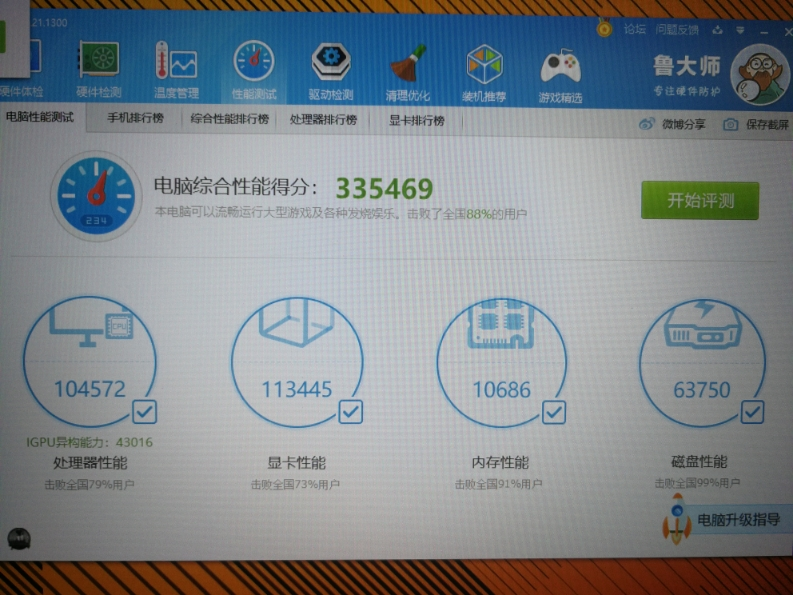Click the overall score 335469
This screenshot has height=595, width=793.
pos(384,189)
